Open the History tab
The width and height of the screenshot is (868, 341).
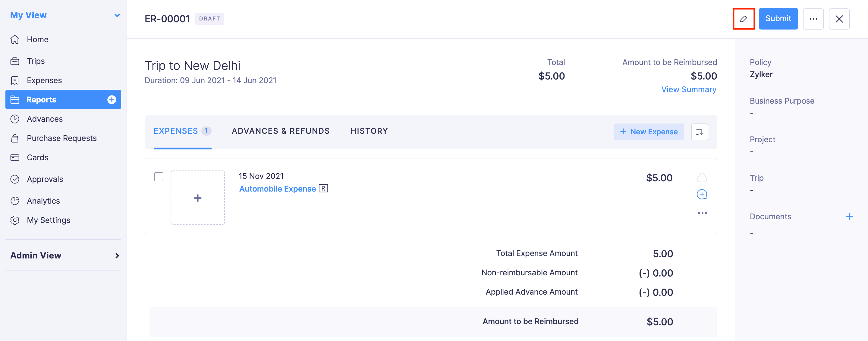[369, 131]
